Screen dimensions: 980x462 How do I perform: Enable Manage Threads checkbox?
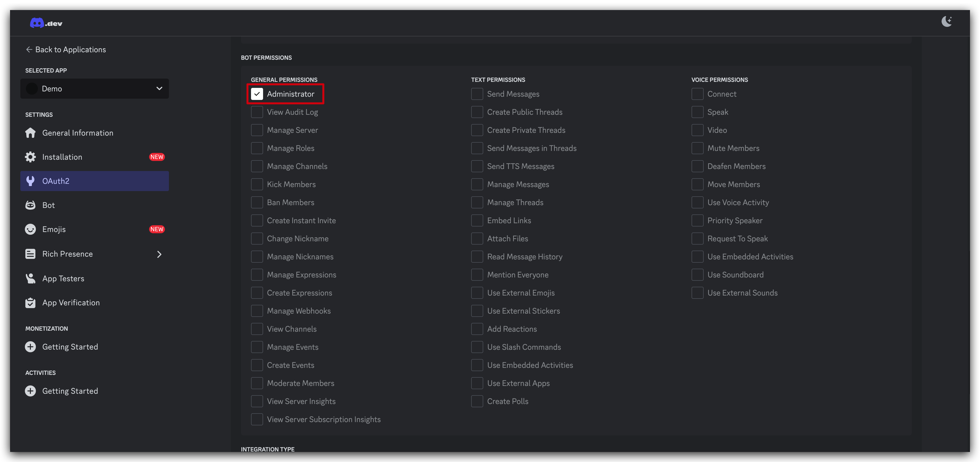477,202
